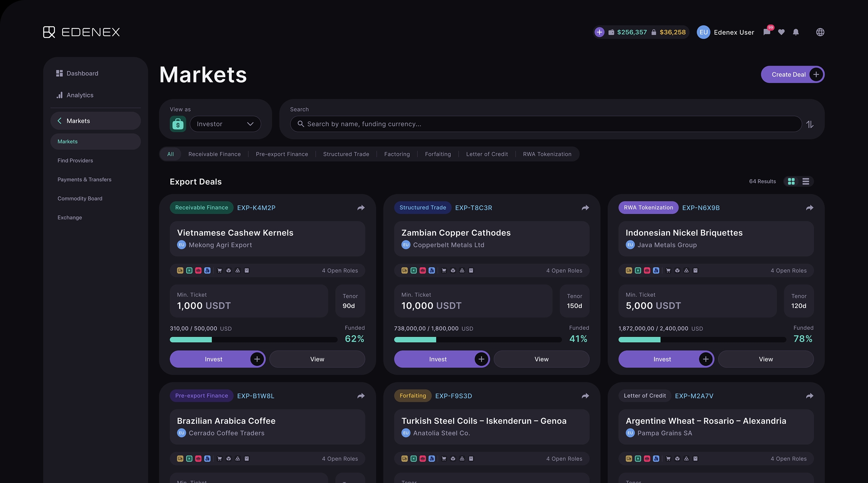
Task: Select the Forfaiting filter tab
Action: click(x=438, y=154)
